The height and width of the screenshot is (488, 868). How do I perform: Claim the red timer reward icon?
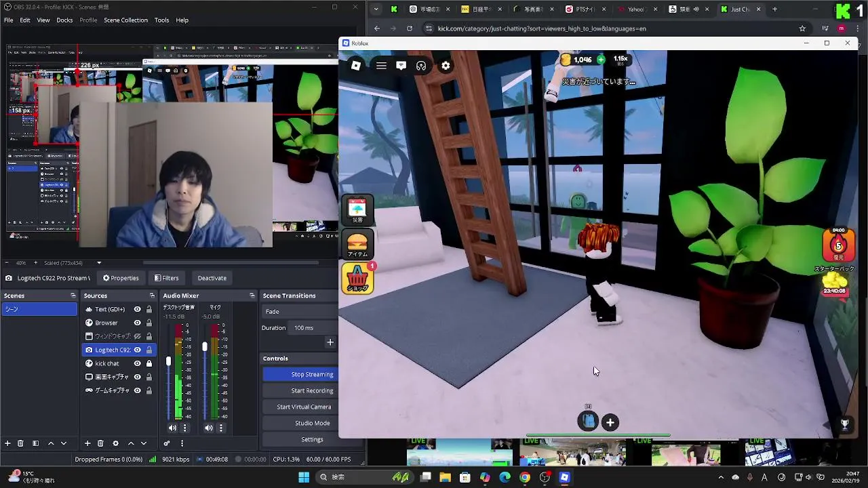pyautogui.click(x=838, y=245)
